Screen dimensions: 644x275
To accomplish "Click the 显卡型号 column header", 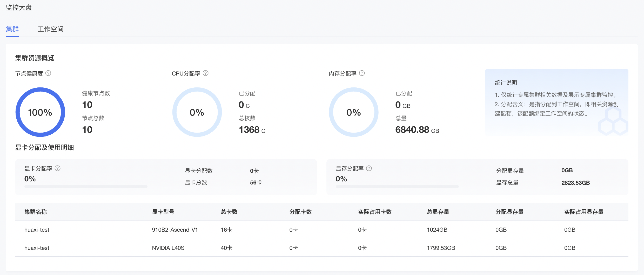I will pos(163,212).
